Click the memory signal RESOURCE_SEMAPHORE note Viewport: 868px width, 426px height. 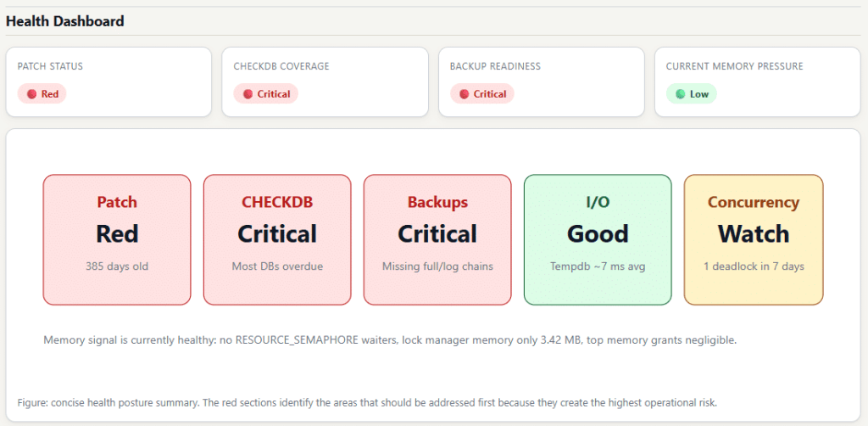pyautogui.click(x=390, y=340)
